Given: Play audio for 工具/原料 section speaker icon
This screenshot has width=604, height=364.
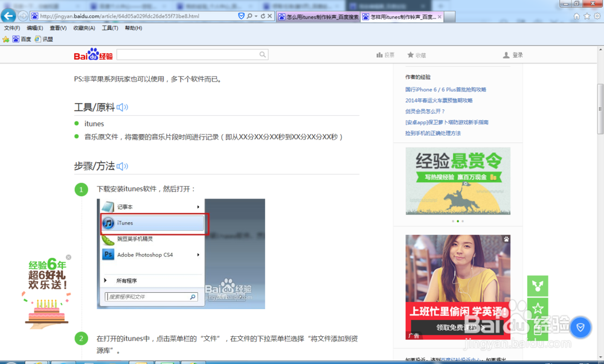Looking at the screenshot, I should (x=122, y=107).
